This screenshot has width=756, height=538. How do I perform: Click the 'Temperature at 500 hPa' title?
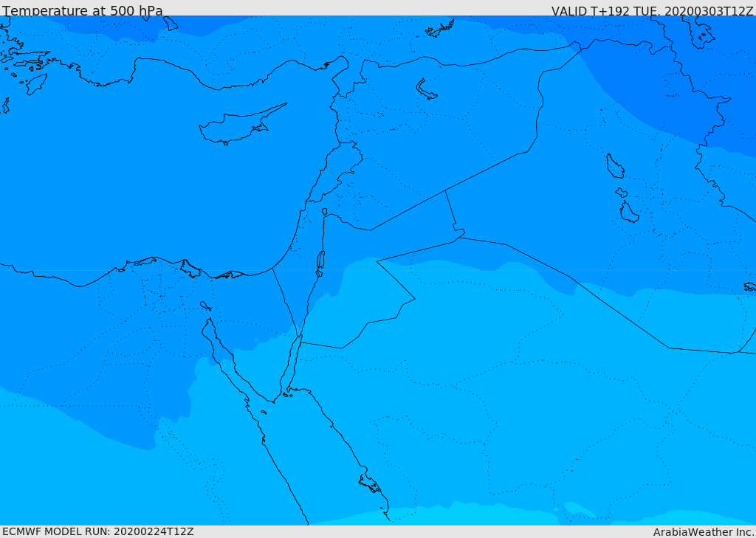(x=83, y=10)
